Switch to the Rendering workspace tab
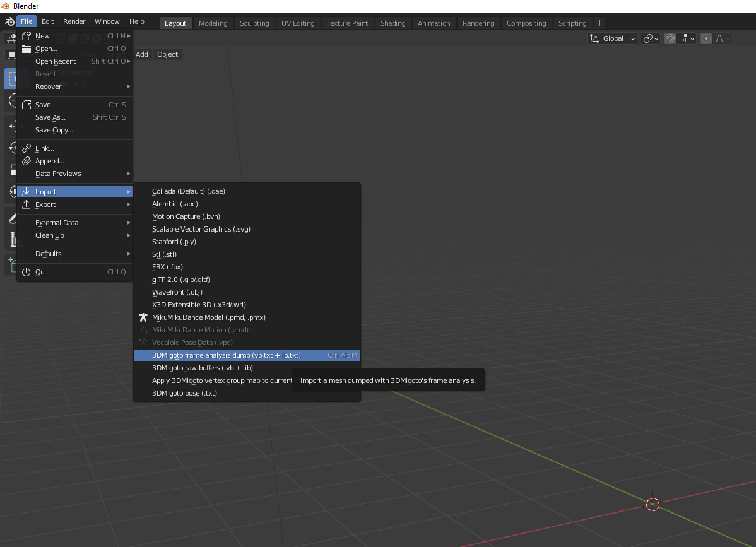 [x=478, y=23]
